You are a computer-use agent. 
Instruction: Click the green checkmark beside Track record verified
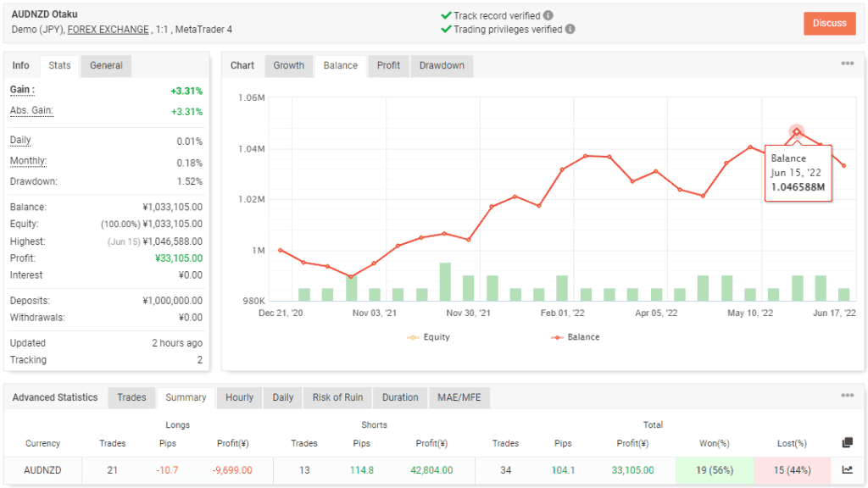click(x=445, y=15)
